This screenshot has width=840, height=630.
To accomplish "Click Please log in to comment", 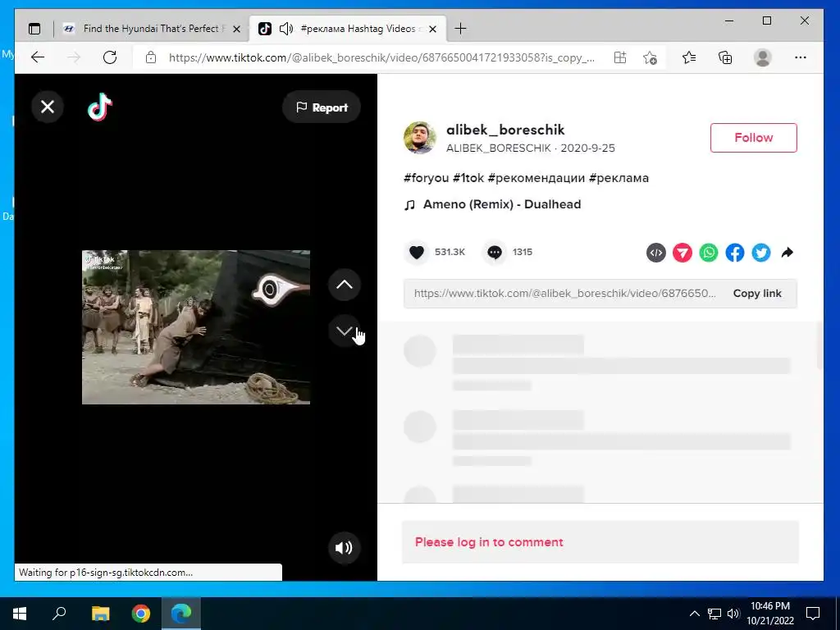I will coord(489,542).
